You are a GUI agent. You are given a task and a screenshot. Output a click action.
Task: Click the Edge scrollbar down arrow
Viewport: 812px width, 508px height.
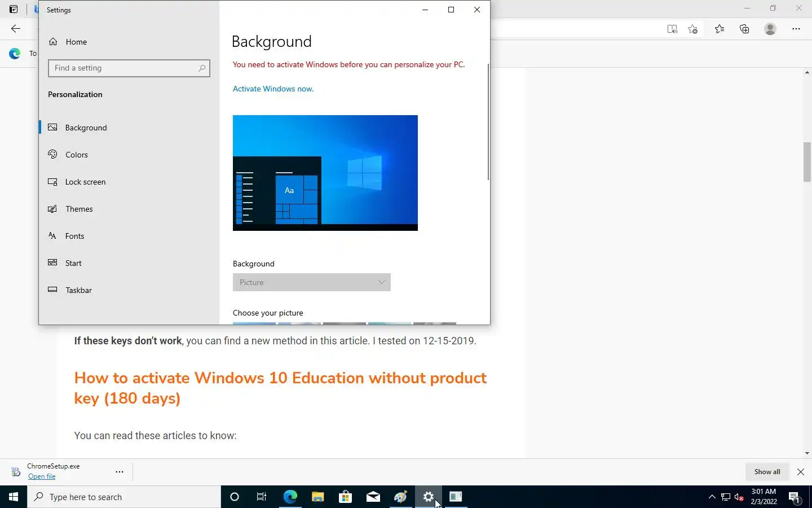click(x=807, y=453)
